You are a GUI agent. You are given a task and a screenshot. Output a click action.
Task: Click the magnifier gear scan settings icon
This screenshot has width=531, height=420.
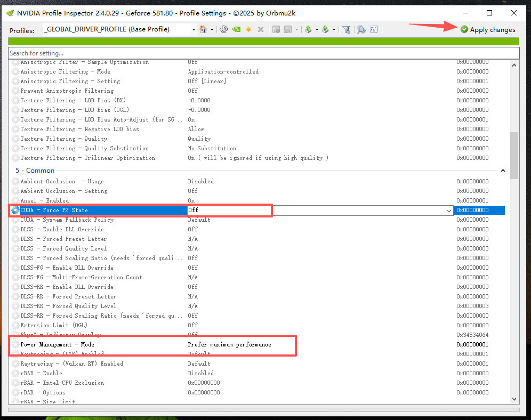click(x=361, y=29)
